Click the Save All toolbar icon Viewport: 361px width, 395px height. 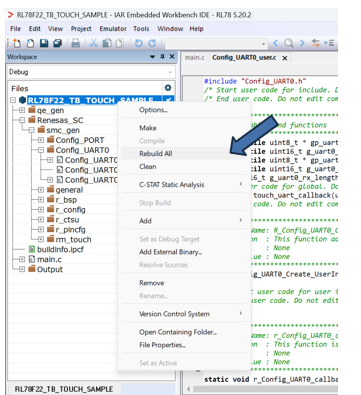click(x=58, y=43)
